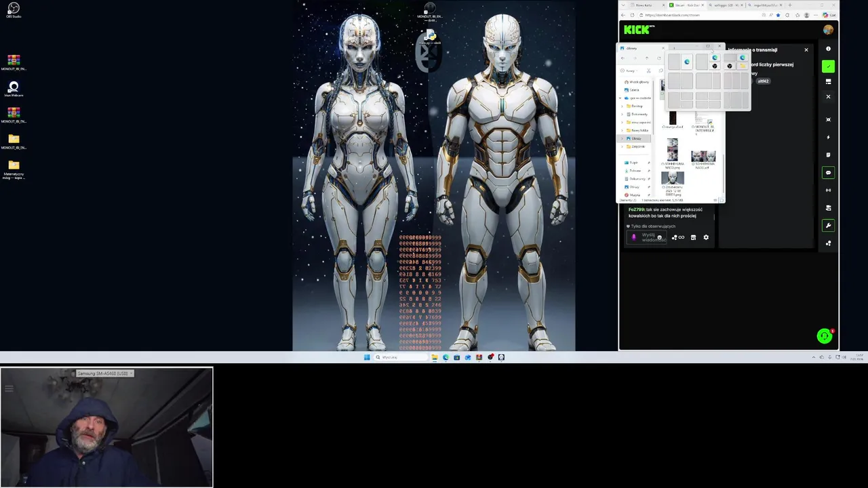The image size is (868, 488).
Task: Click the KICK logo
Action: coord(638,29)
